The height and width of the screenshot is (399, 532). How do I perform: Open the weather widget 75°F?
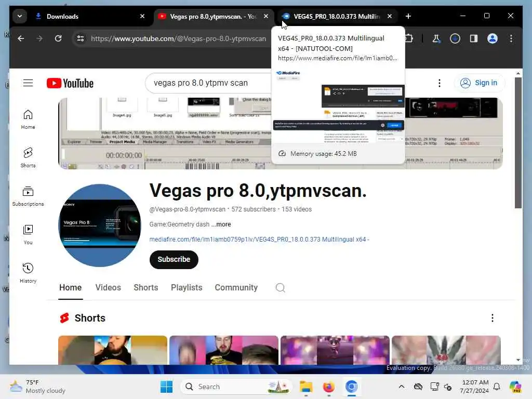click(x=37, y=387)
